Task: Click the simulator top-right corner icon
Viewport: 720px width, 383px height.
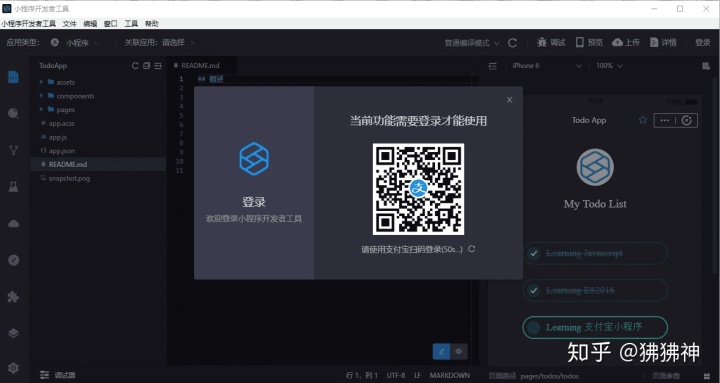Action: pyautogui.click(x=706, y=66)
